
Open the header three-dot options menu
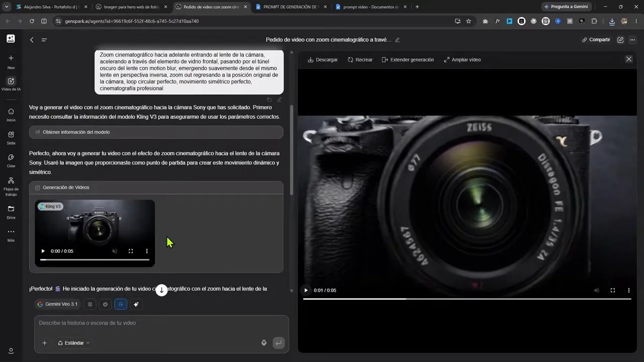(x=632, y=40)
